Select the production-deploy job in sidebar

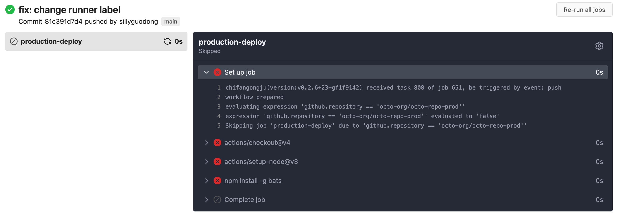click(51, 41)
